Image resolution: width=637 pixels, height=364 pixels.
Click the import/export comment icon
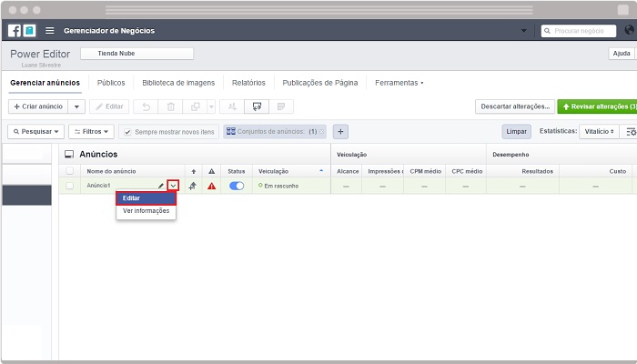pos(257,106)
